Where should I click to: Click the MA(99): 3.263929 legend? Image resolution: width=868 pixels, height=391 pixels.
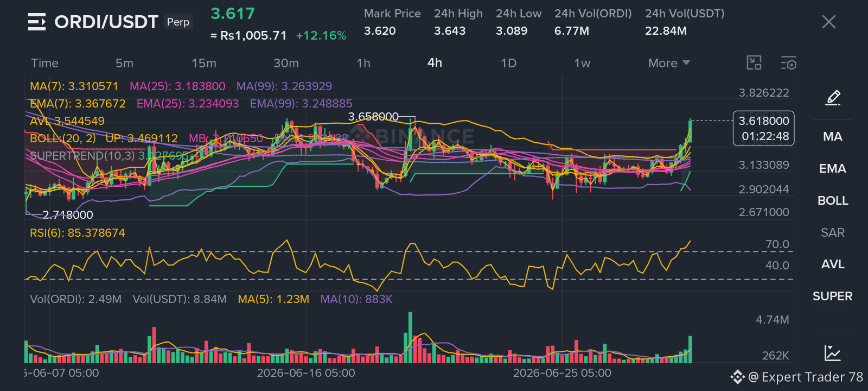pyautogui.click(x=284, y=86)
